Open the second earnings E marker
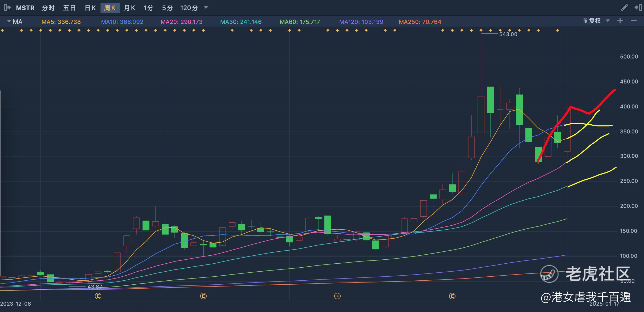644x312 pixels. click(203, 296)
